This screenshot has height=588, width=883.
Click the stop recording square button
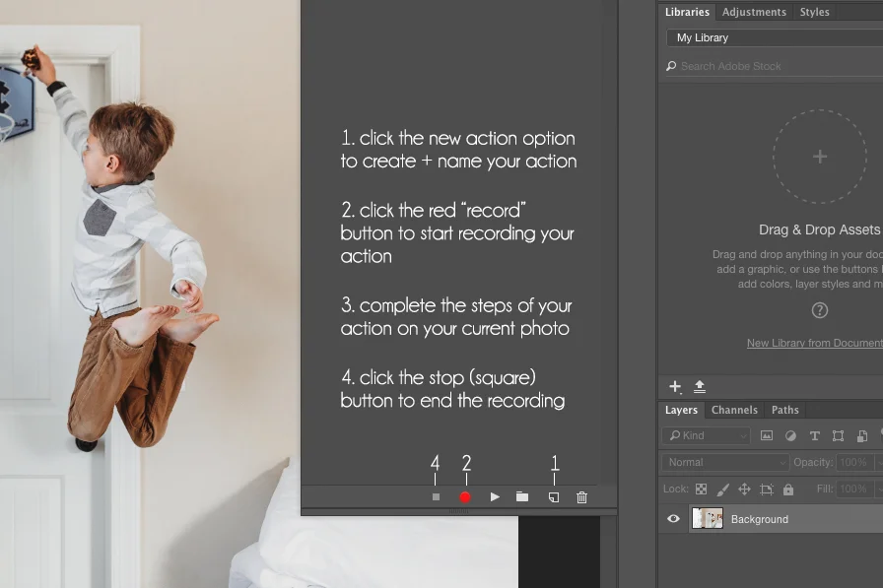pos(436,496)
